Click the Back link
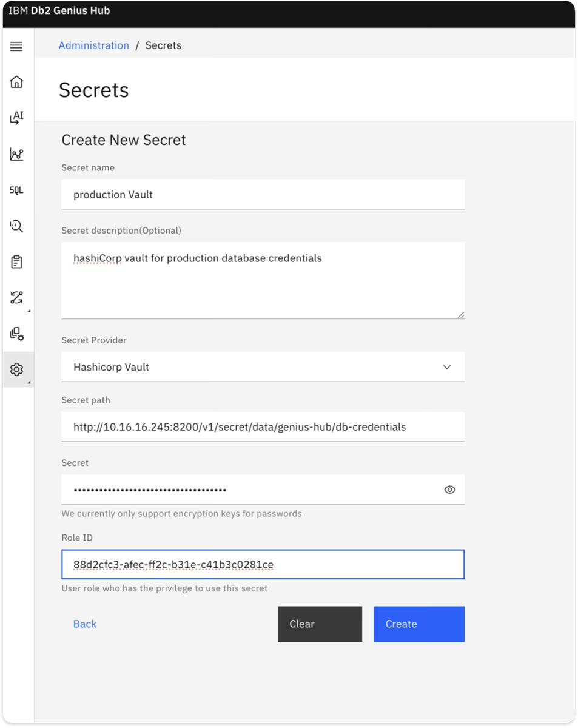Screen dimensions: 578x728 point(85,624)
